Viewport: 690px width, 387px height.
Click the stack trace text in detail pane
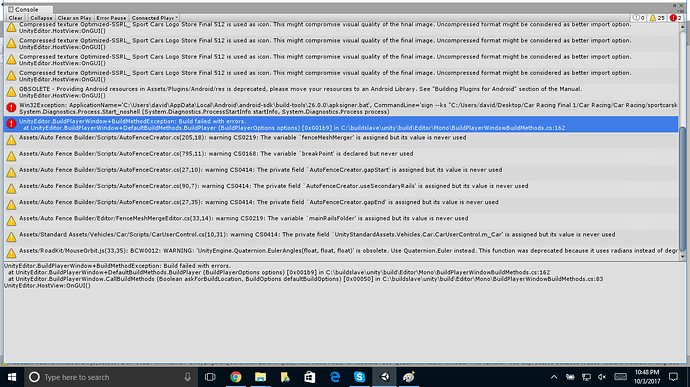point(304,276)
